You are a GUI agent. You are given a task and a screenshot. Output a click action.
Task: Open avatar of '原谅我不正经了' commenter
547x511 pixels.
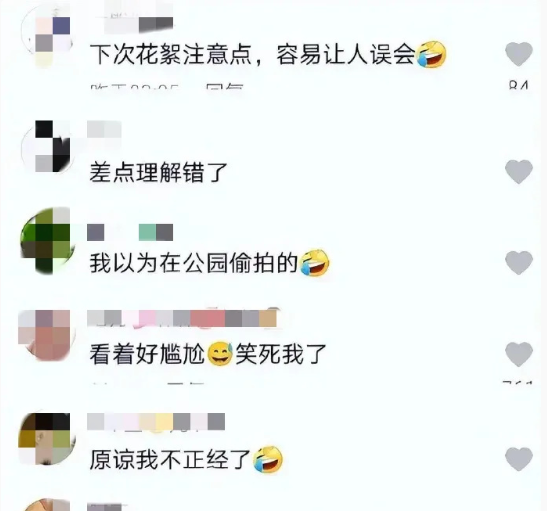47,439
